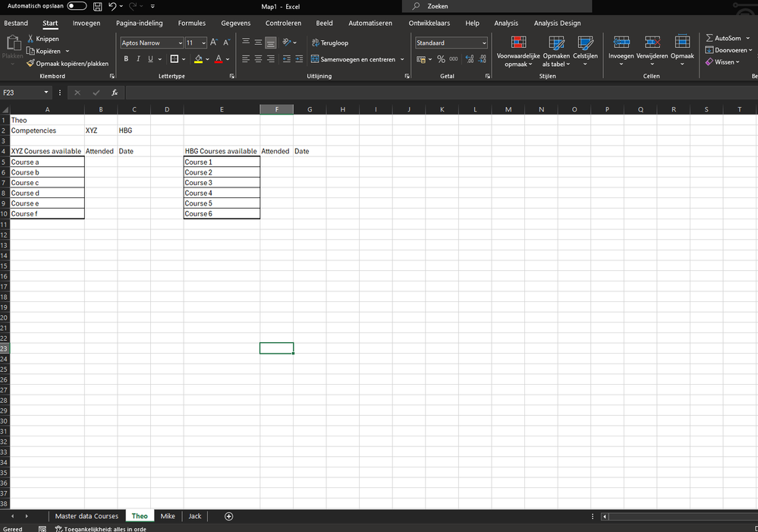Screen dimensions: 758x532
Task: Apply the red font color A
Action: (219, 59)
